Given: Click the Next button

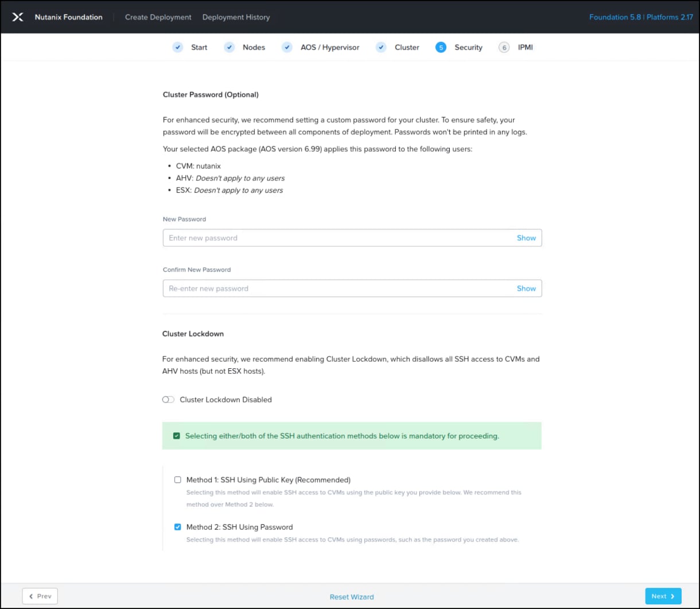Looking at the screenshot, I should click(663, 596).
